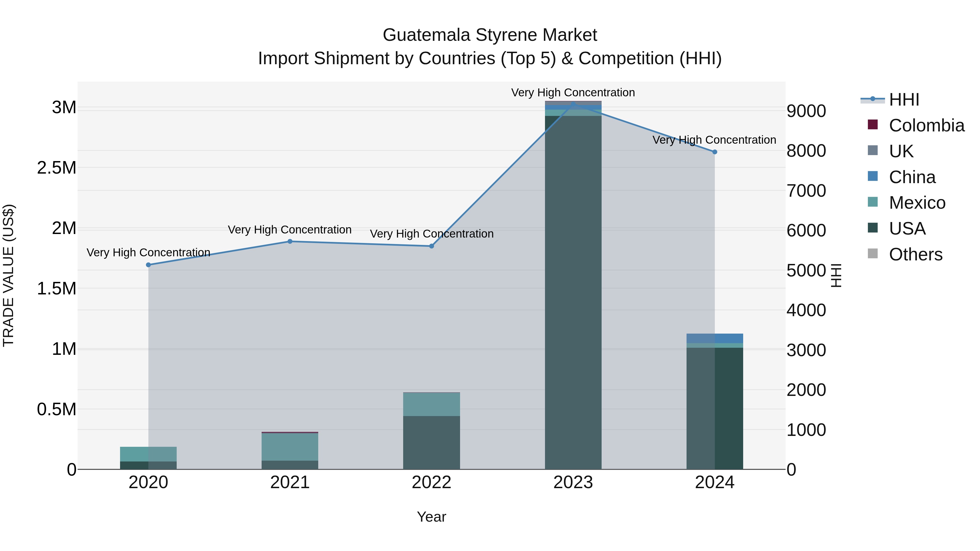
Task: Click the Others gray legend swatch
Action: pyautogui.click(x=873, y=254)
